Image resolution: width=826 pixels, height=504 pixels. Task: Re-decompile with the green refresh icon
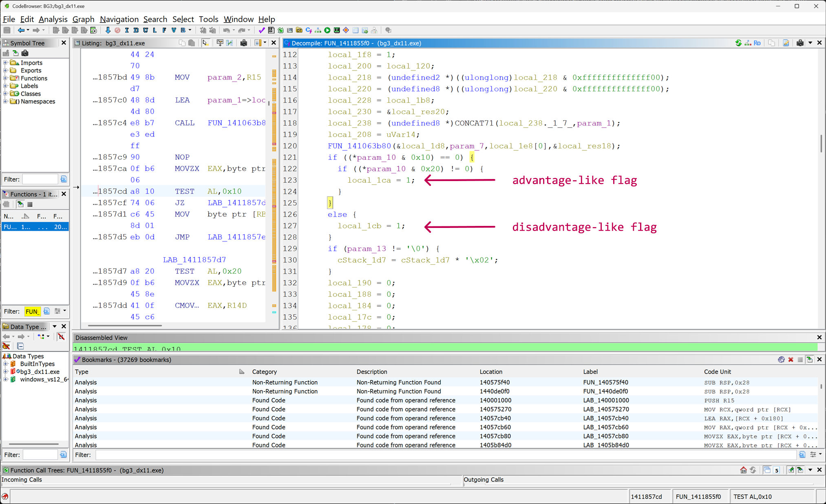click(738, 43)
